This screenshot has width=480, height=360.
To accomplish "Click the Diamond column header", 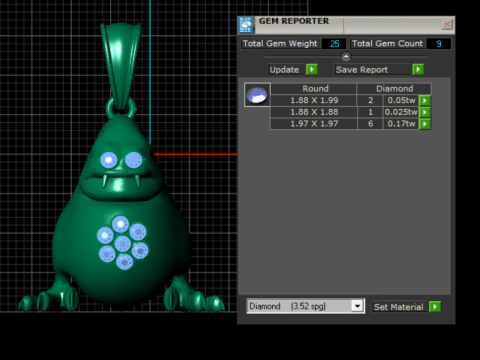I will tap(394, 89).
